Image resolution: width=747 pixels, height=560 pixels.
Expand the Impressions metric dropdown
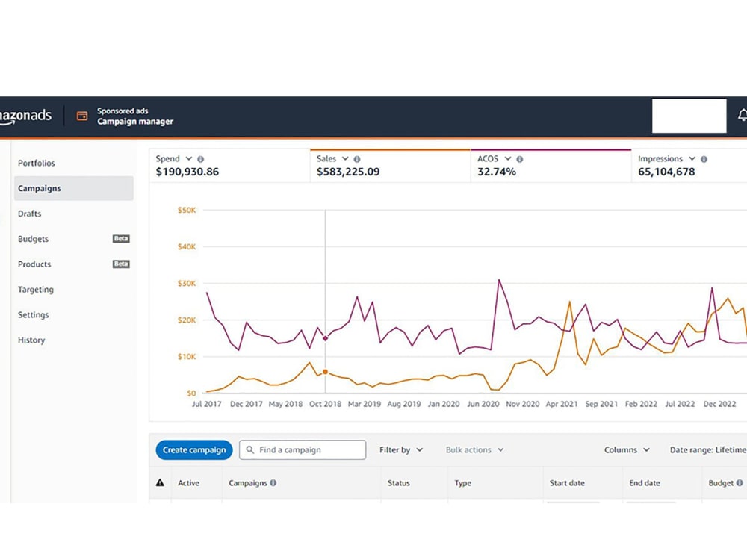click(692, 158)
